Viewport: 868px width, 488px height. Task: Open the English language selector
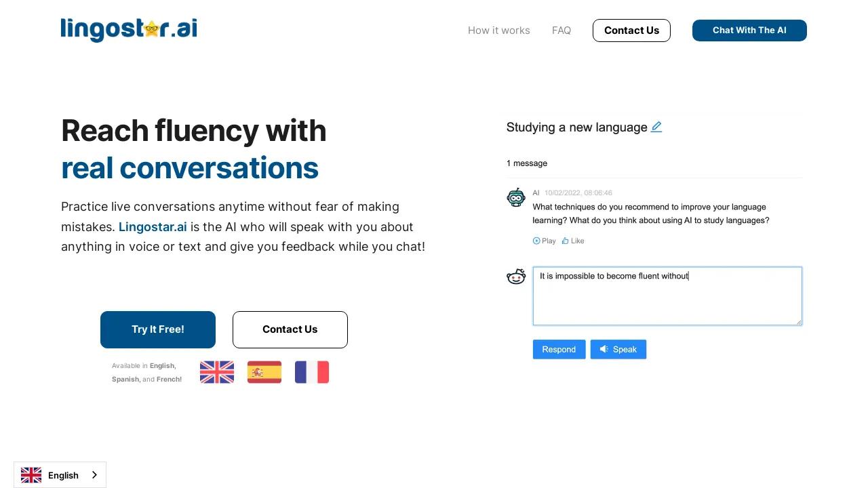pos(60,475)
